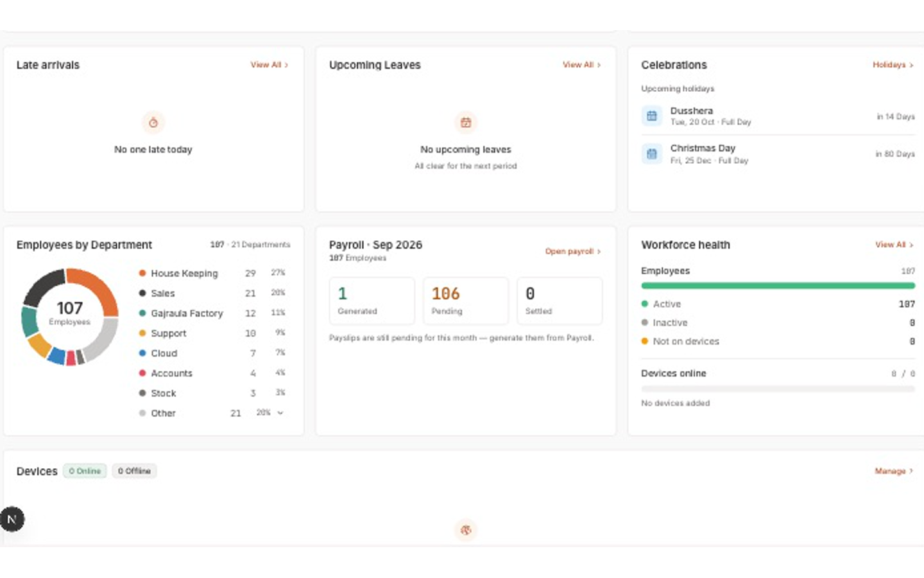The width and height of the screenshot is (924, 578).
Task: Click the calendar icon in Upcoming Leaves
Action: [466, 123]
